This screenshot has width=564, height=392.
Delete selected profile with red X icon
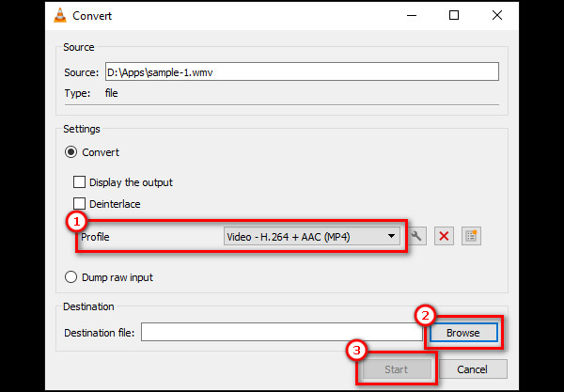[x=445, y=237]
